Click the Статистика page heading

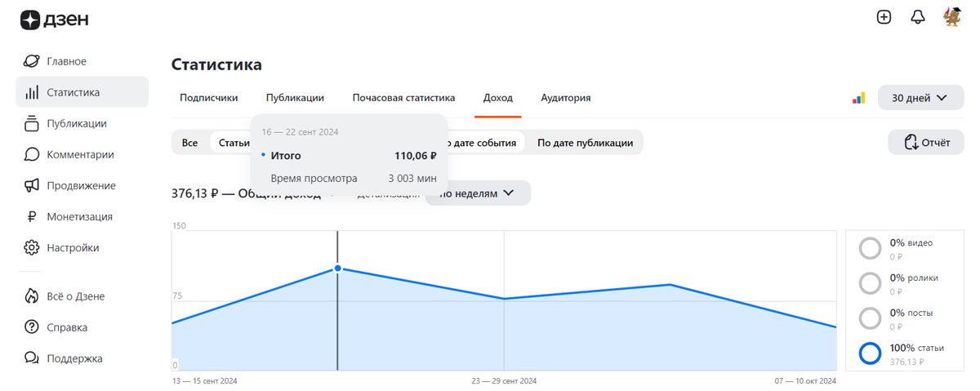tap(216, 64)
